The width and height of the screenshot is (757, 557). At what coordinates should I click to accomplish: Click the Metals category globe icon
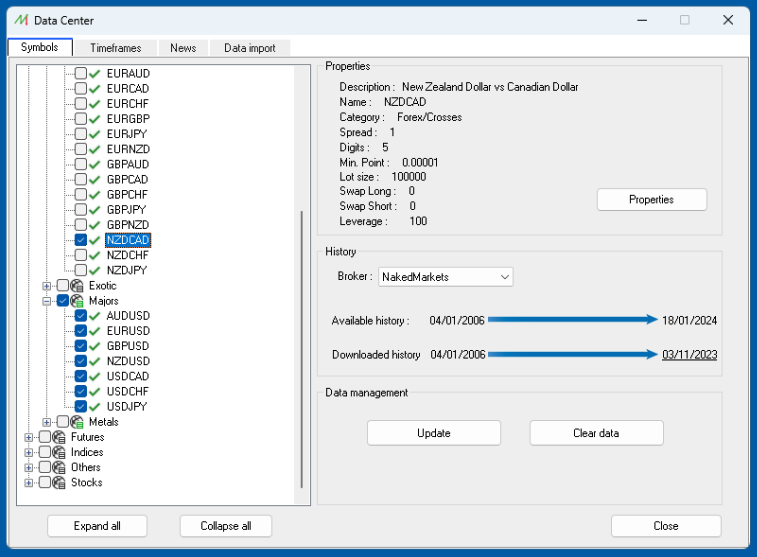(x=78, y=422)
